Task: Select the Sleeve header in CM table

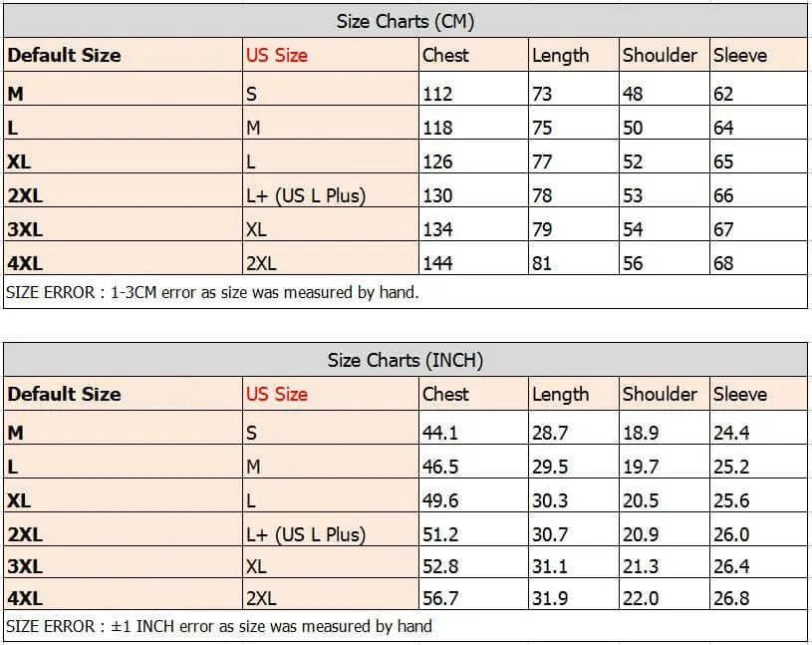Action: 739,55
